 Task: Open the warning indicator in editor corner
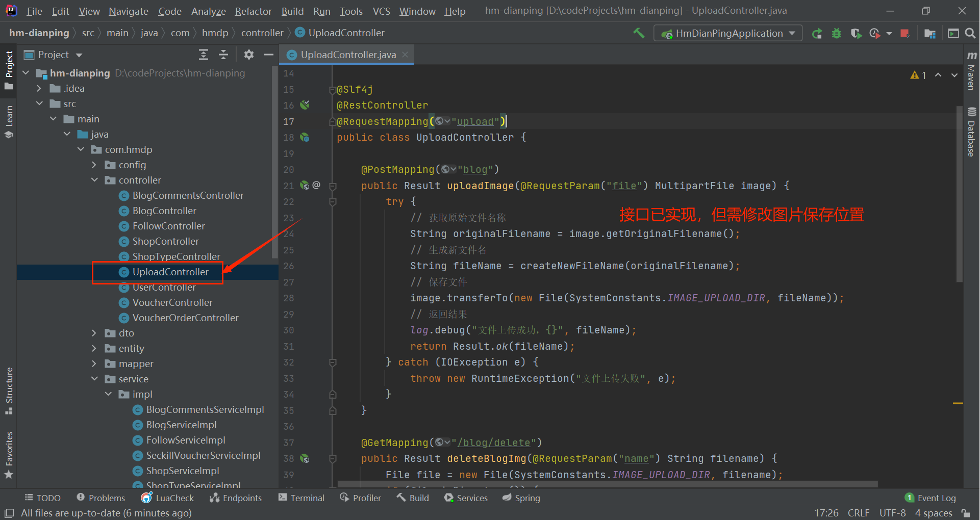[918, 75]
